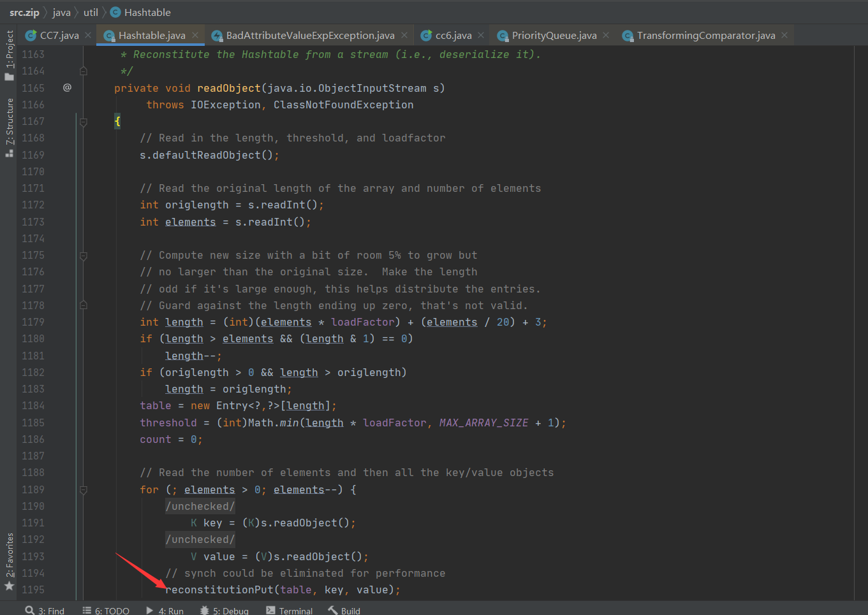Open the TODO tool window
Image resolution: width=868 pixels, height=615 pixels.
(x=106, y=611)
